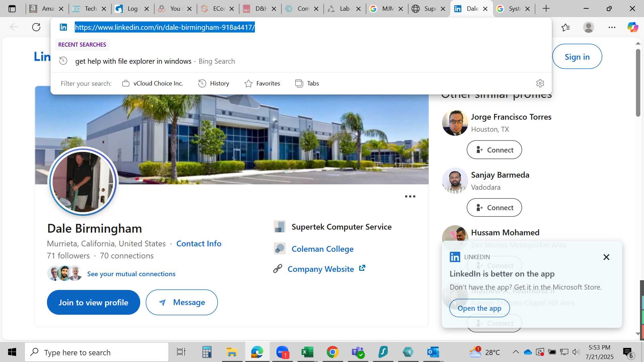Connect with Sanjay Barmeda
Viewport: 644px width, 362px height.
point(494,207)
